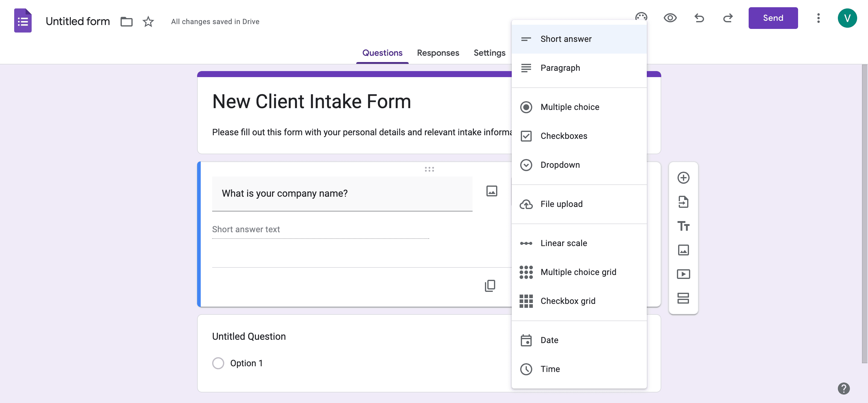Add title and description from sidebar
The width and height of the screenshot is (868, 403).
[683, 226]
